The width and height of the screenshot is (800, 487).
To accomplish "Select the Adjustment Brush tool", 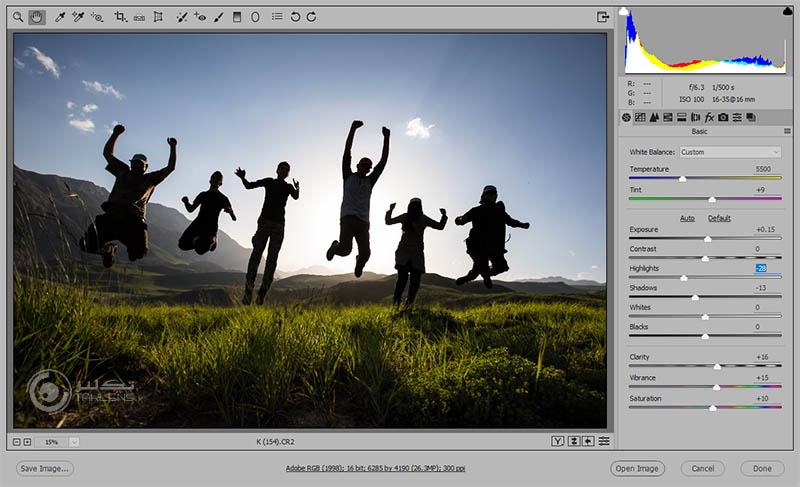I will (218, 17).
